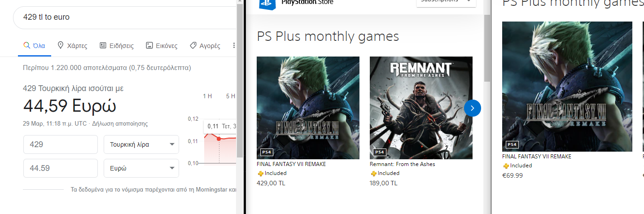This screenshot has width=644, height=214.
Task: Click the PS Plus icon above €69.99
Action: pyautogui.click(x=506, y=166)
